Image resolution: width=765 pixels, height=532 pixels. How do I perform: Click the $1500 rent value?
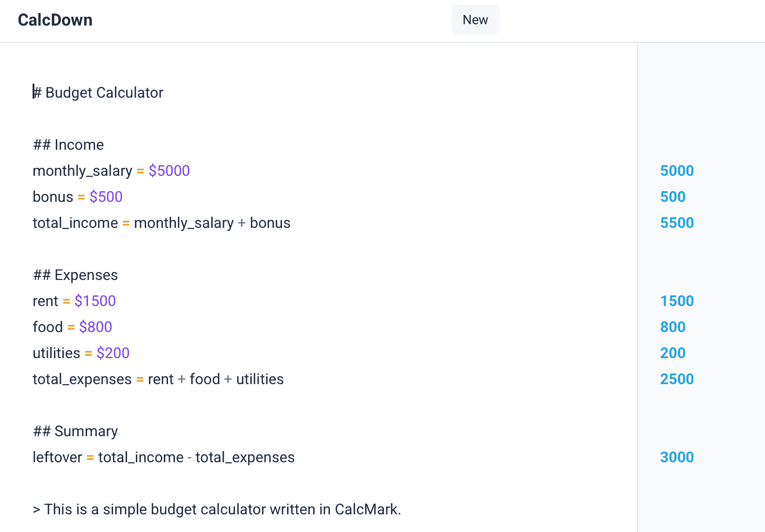tap(95, 301)
